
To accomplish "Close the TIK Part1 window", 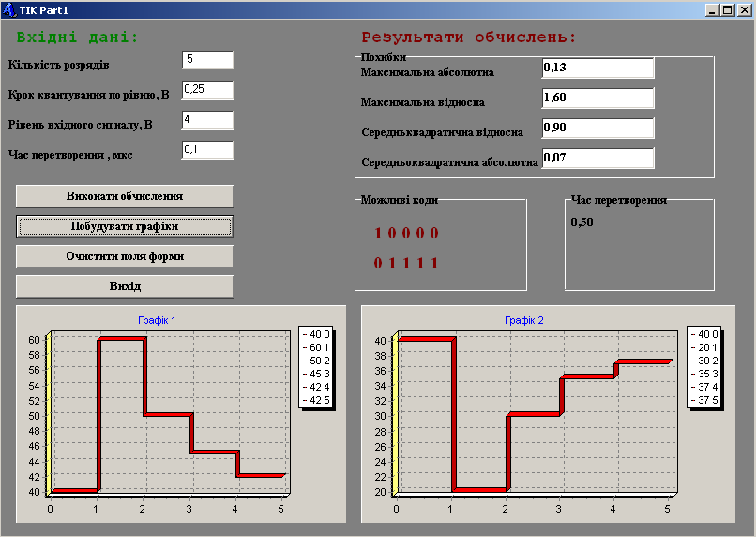I will click(x=745, y=10).
